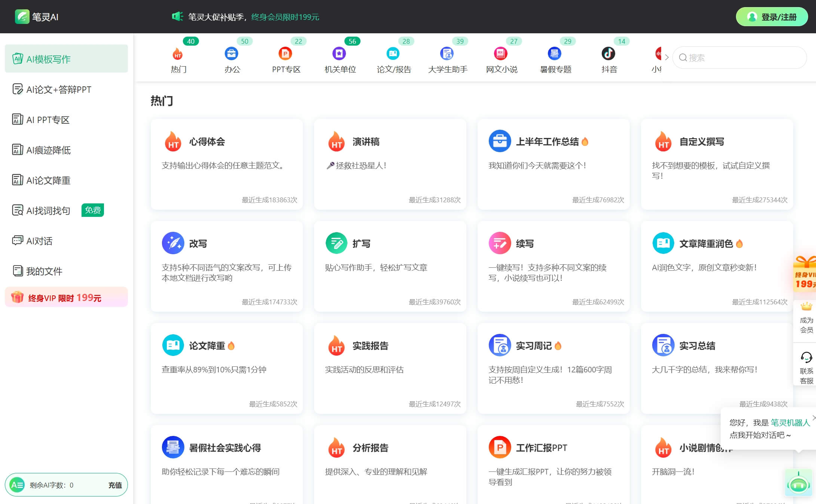This screenshot has width=816, height=504.
Task: Open the 网文小说 category icon
Action: pos(500,53)
